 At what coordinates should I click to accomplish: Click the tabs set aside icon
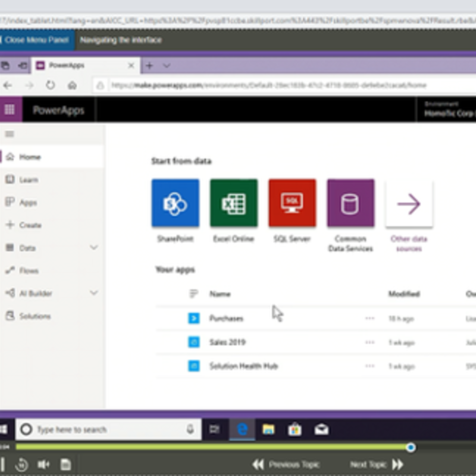23,65
